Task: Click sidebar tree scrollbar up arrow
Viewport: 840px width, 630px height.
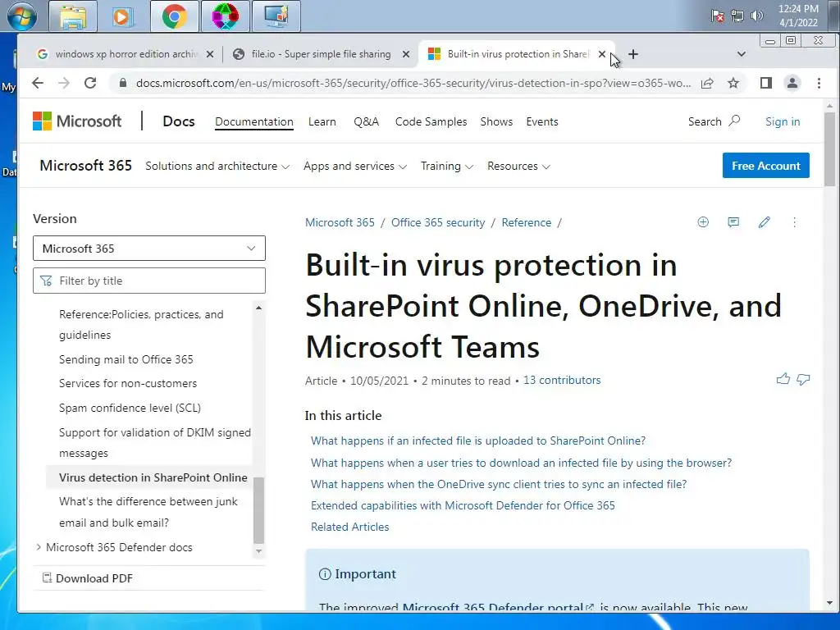Action: 258,308
